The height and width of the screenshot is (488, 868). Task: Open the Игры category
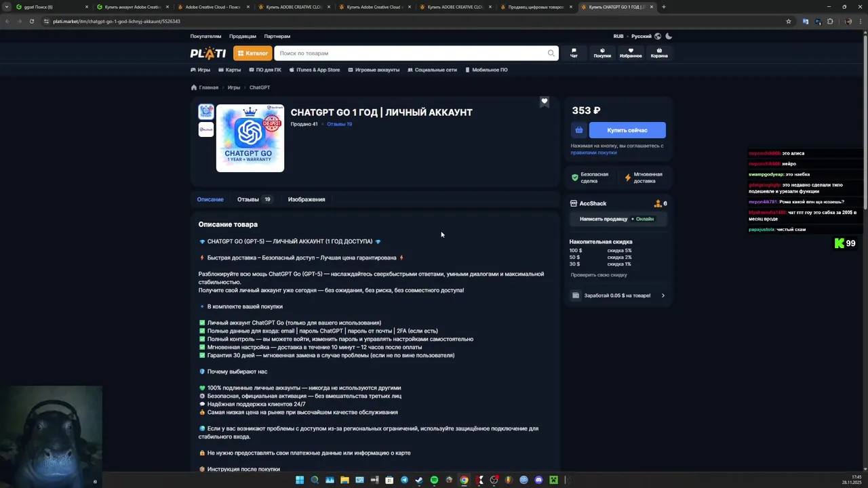pos(201,70)
